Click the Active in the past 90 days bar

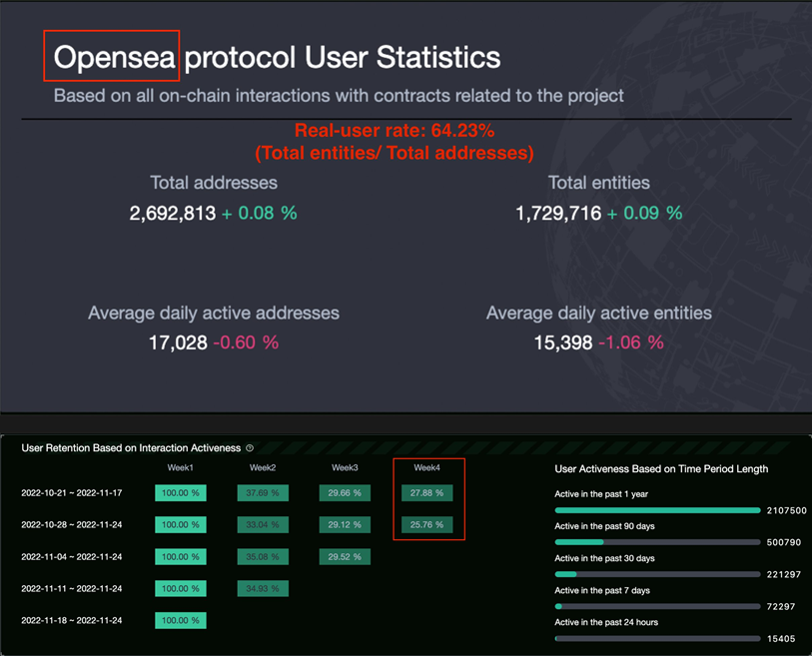tap(657, 542)
